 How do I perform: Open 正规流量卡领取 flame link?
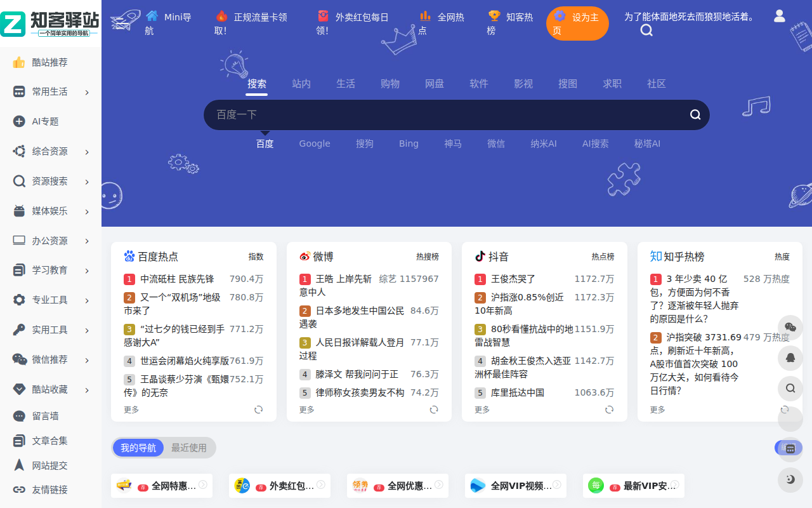click(x=251, y=23)
